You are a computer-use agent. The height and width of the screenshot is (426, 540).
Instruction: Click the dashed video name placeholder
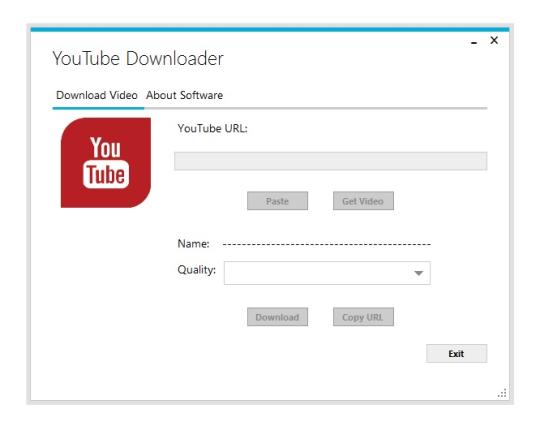tap(327, 244)
